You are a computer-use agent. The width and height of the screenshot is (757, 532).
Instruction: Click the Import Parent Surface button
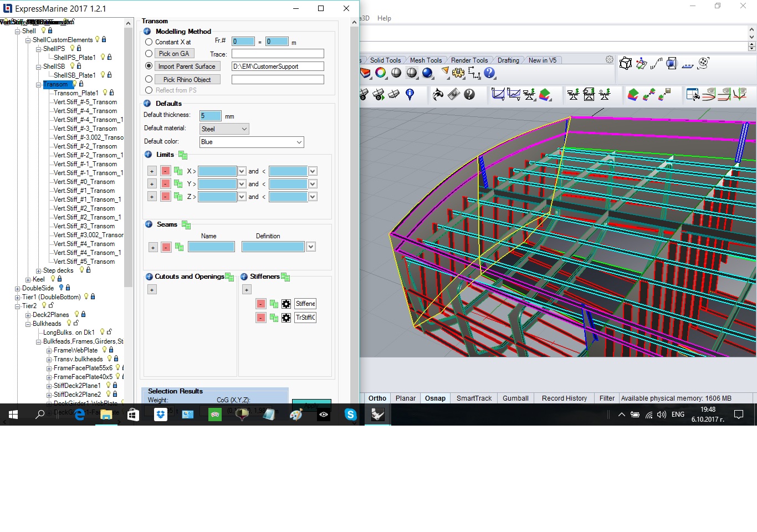[x=187, y=66]
